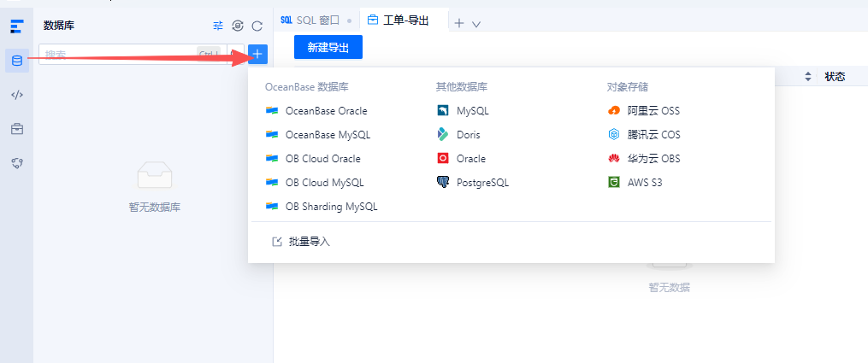Click the shield security icon in sidebar
Screen dimensions: 868x363
tap(16, 162)
